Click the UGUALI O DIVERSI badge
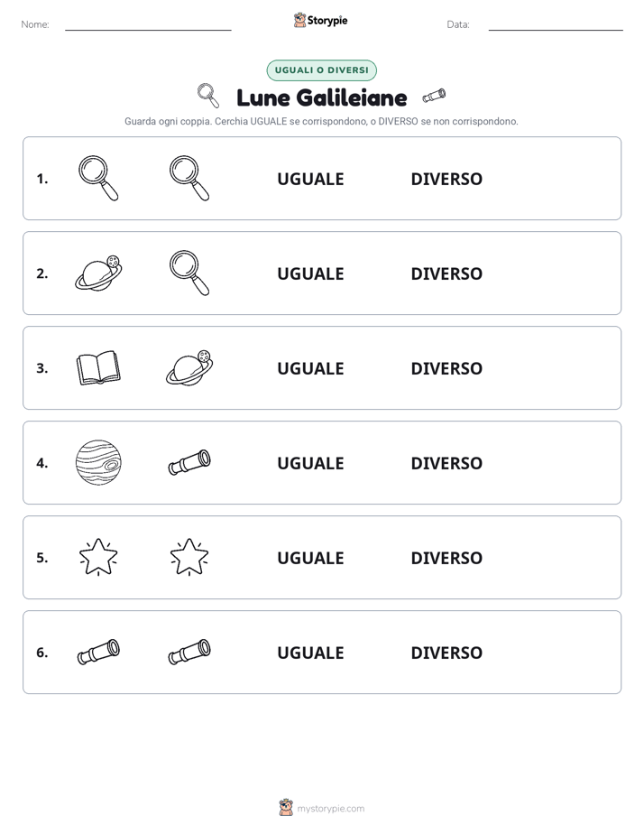 pos(321,70)
